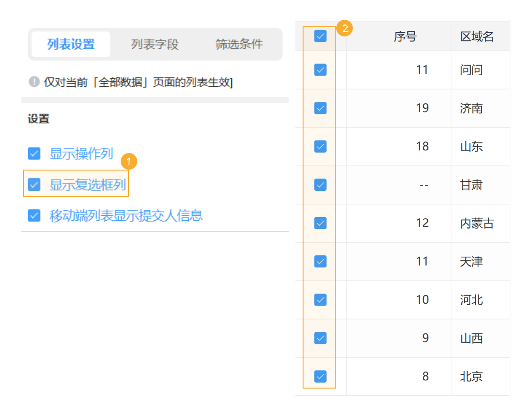The height and width of the screenshot is (407, 532).
Task: Toggle 移动端列表显示提交人信息 off
Action: pyautogui.click(x=34, y=215)
